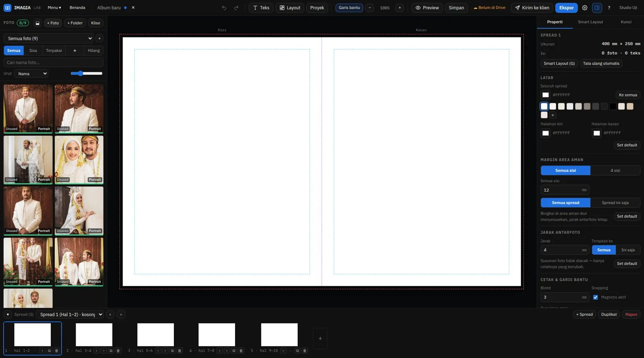This screenshot has height=358, width=644.
Task: Select the 4 sisi margin mode
Action: coord(615,170)
